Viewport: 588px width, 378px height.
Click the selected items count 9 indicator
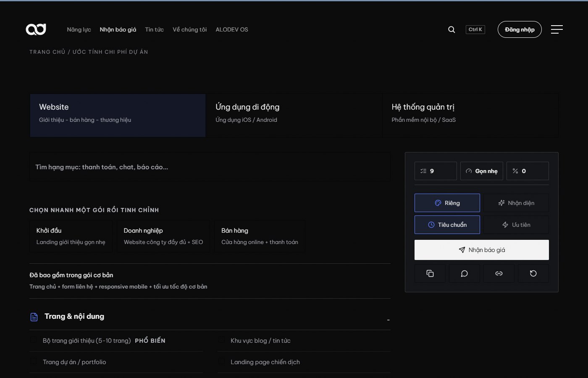436,171
